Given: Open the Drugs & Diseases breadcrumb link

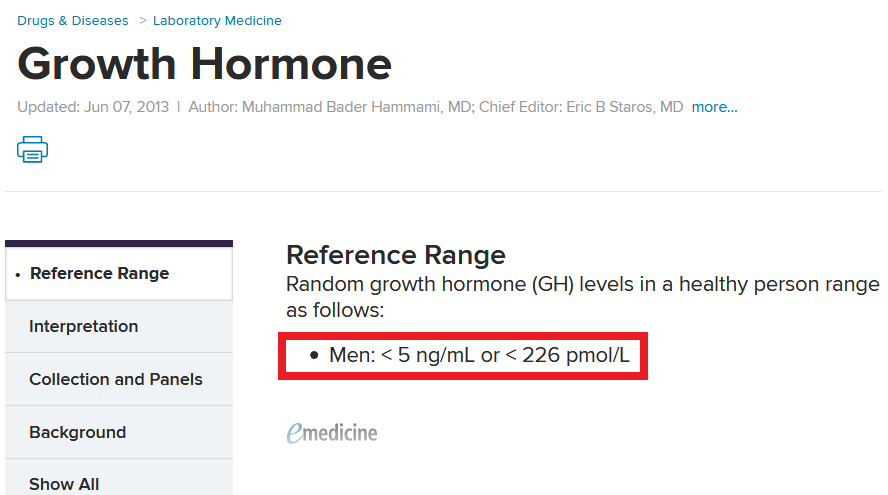Looking at the screenshot, I should coord(73,20).
